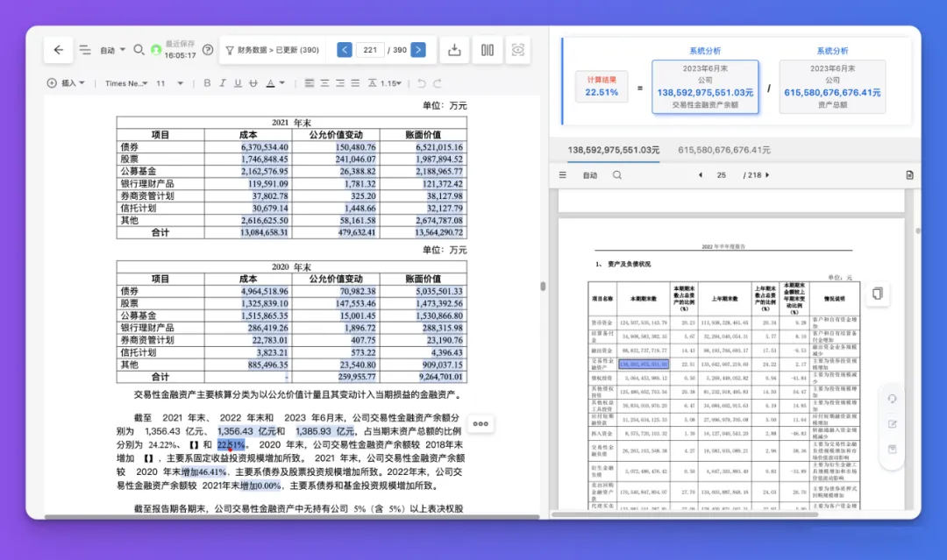Click the highlighted 22.51% value in paragraph
Screen dimensions: 947x560
[x=231, y=444]
